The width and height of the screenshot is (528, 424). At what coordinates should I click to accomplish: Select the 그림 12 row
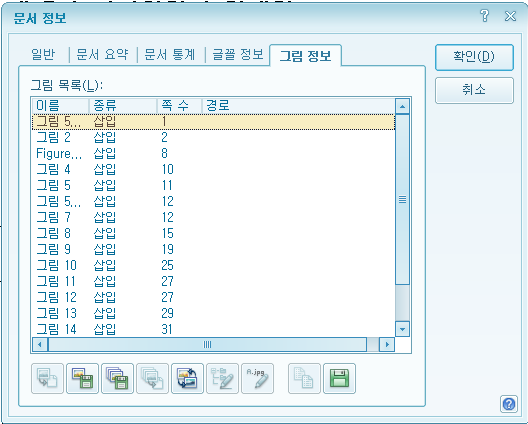tap(213, 297)
